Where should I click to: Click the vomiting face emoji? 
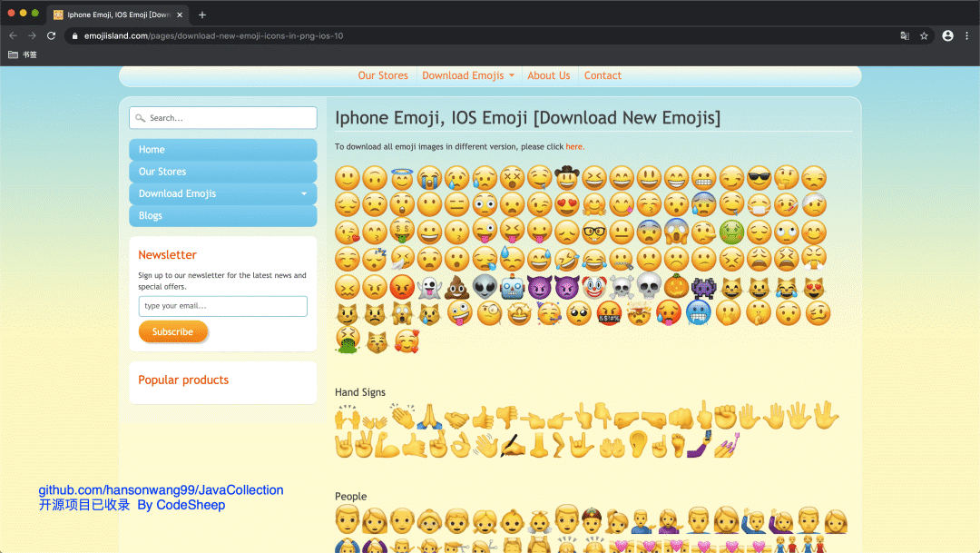pos(347,341)
